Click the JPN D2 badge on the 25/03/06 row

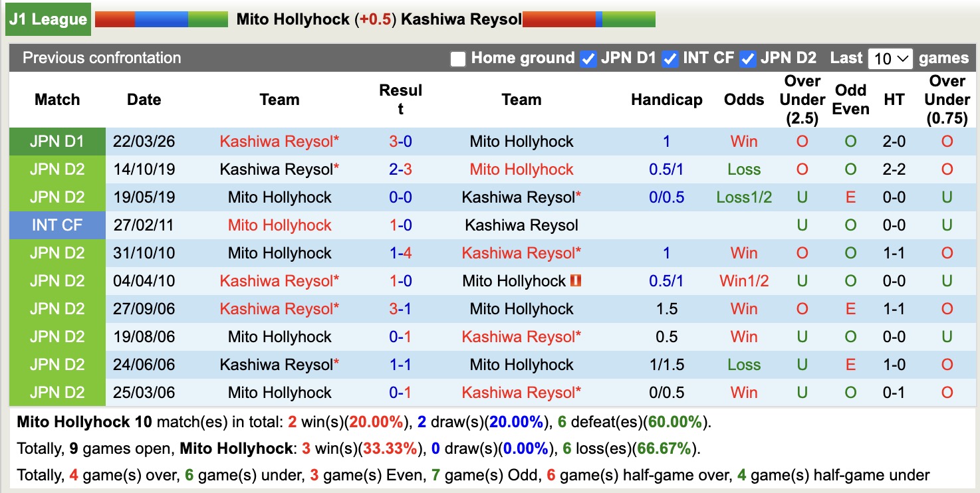[x=57, y=392]
